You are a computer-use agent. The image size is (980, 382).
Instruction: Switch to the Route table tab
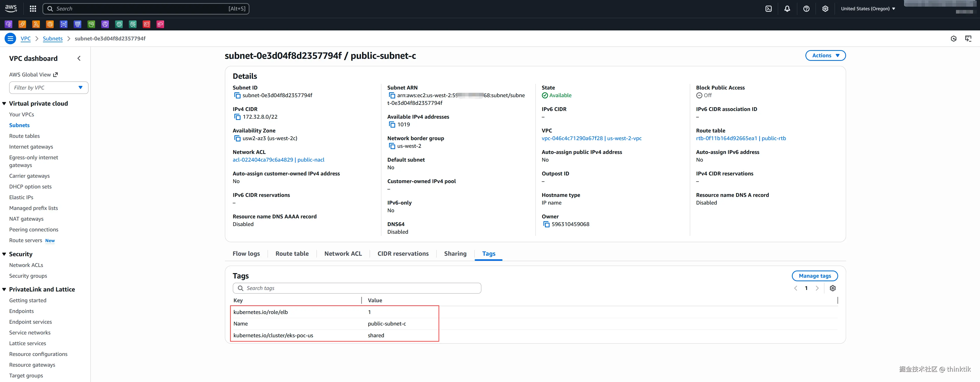[292, 253]
